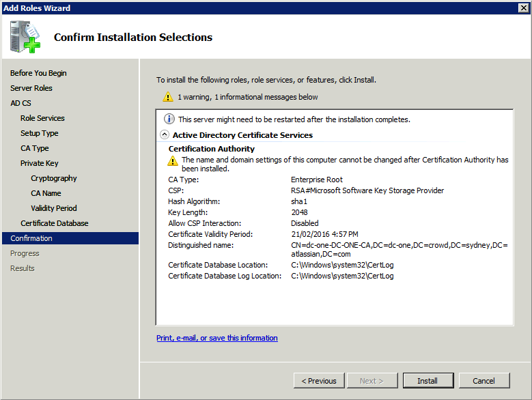Click the yellow warning icon above the list
Viewport: 532px width, 400px height.
point(168,97)
